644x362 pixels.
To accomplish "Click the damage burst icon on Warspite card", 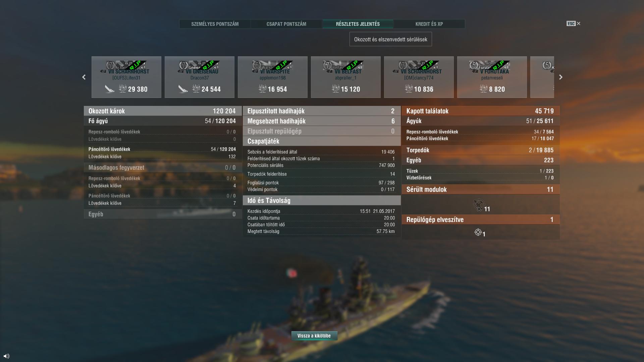I will click(x=263, y=89).
